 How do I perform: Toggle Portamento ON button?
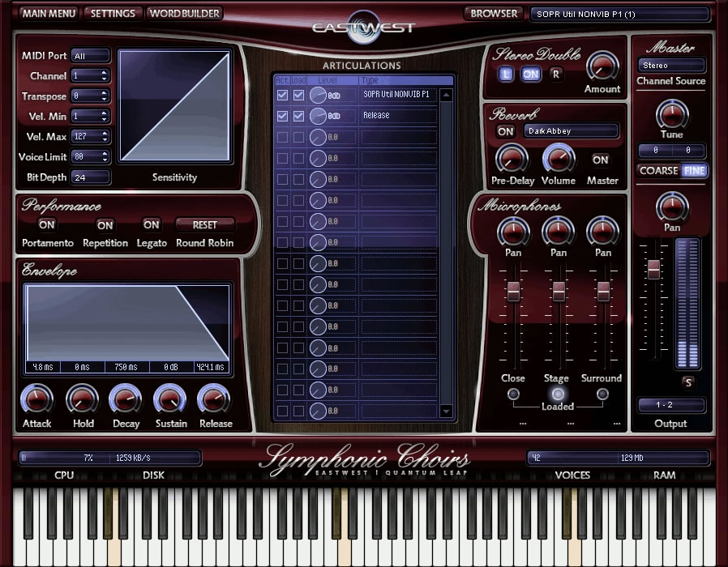(47, 225)
